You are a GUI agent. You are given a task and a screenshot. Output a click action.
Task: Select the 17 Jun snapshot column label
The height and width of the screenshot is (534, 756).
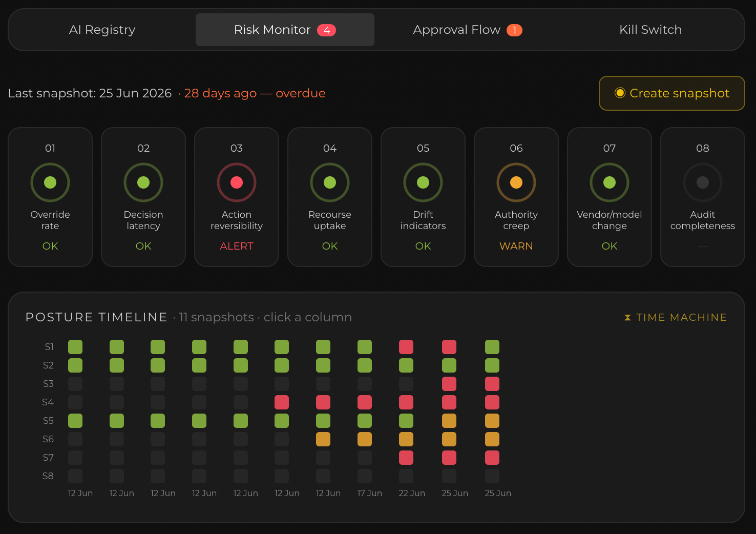(x=370, y=493)
